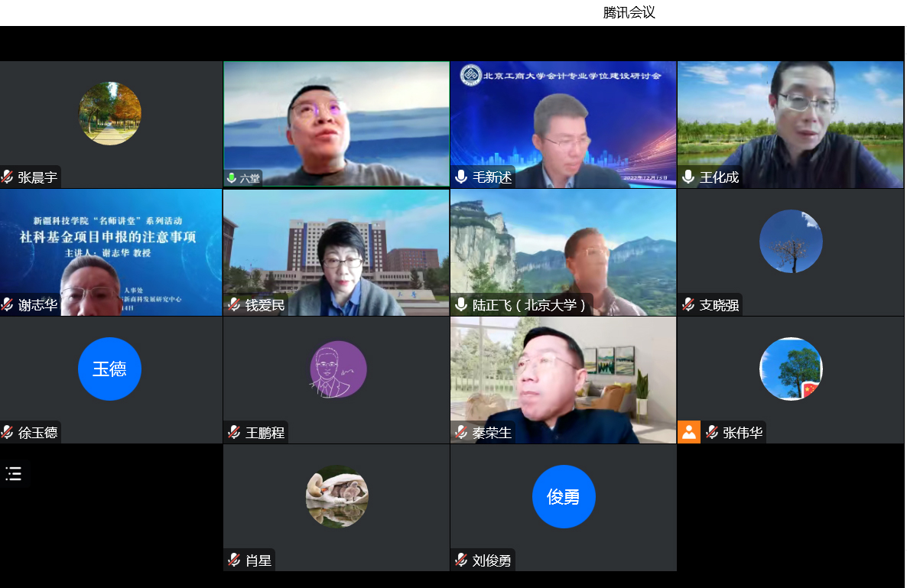Screen dimensions: 907x588
Task: Click the muted mic icon next to 刘俊勇
Action: [x=461, y=560]
